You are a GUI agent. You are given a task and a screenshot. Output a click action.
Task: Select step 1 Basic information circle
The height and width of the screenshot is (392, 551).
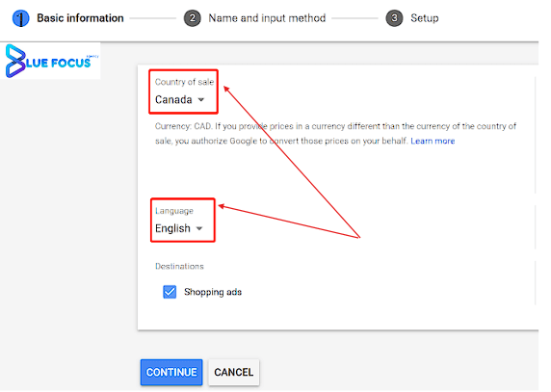click(21, 18)
